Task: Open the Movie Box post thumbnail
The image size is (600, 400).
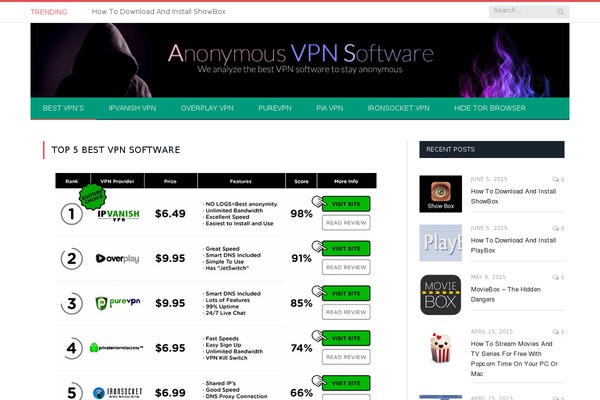Action: (440, 295)
